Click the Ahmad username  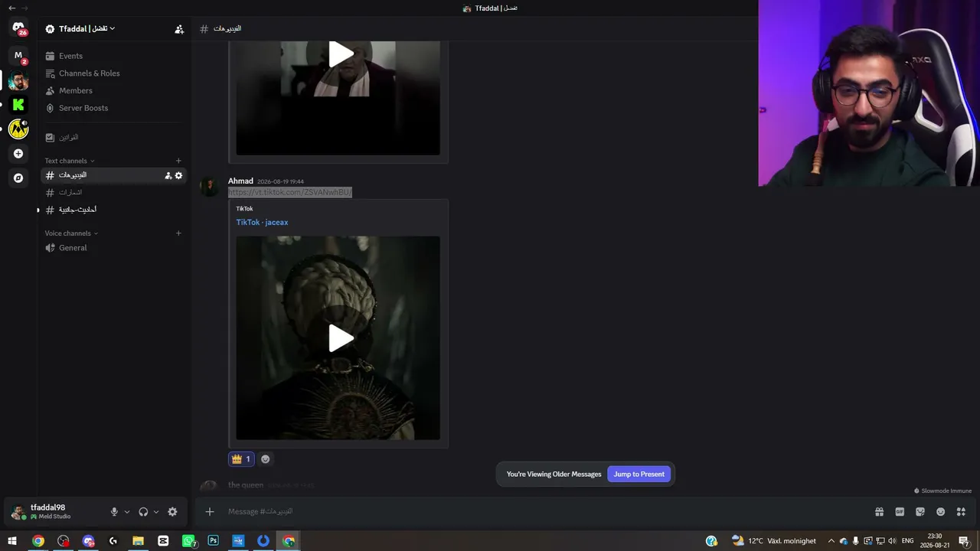(x=240, y=181)
